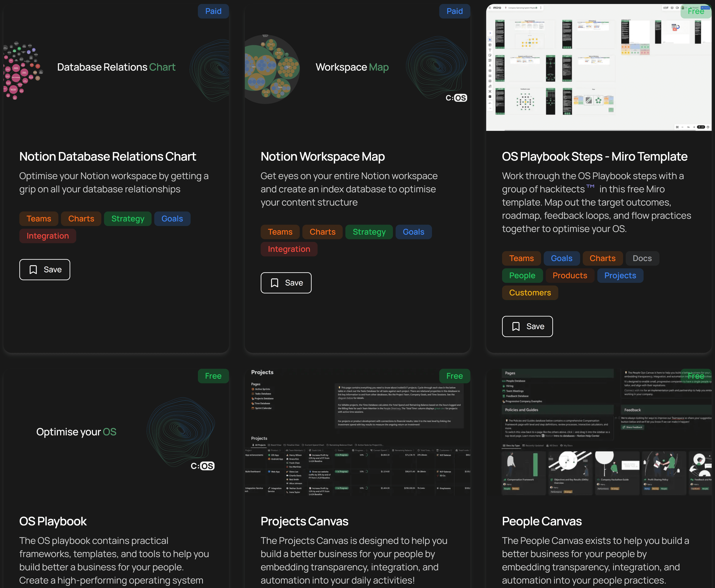Select Teams tag on Workspace Map card
The width and height of the screenshot is (715, 588).
tap(280, 232)
